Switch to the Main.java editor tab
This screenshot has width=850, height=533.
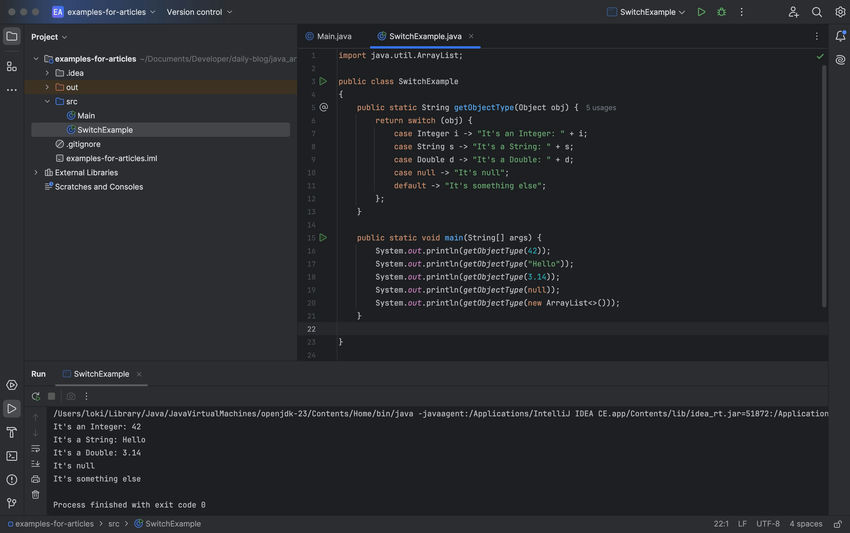point(329,36)
